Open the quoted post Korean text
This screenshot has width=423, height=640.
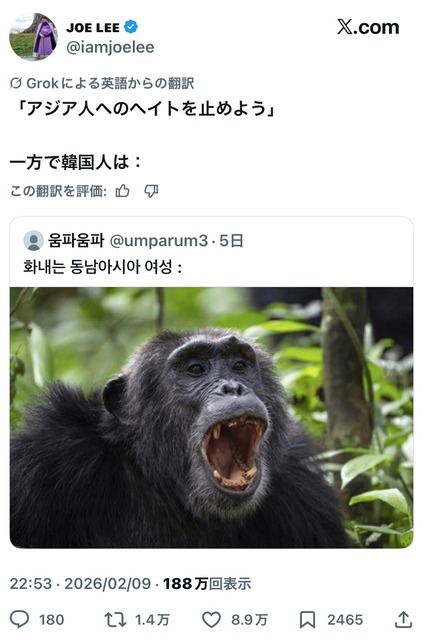[x=102, y=267]
